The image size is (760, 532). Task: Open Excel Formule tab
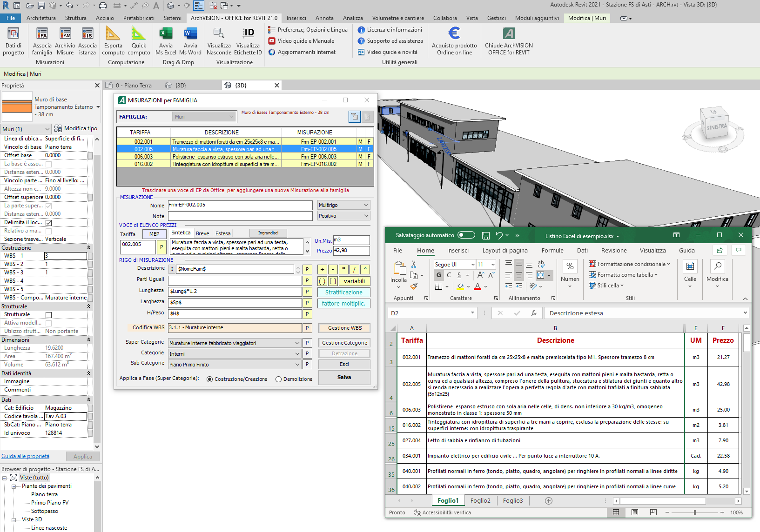click(x=552, y=250)
